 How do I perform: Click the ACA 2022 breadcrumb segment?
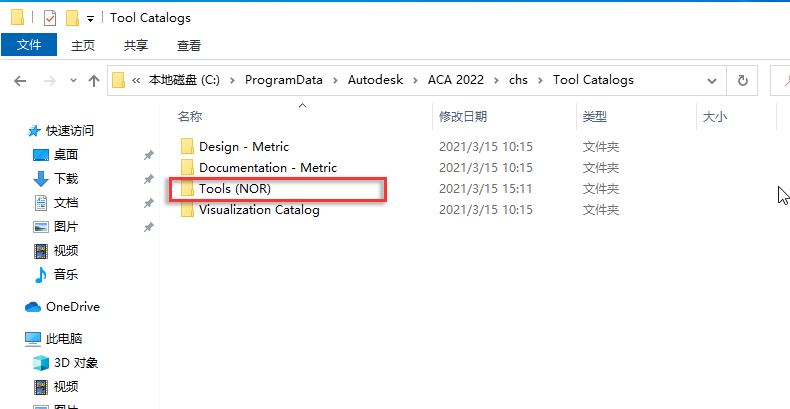[455, 80]
